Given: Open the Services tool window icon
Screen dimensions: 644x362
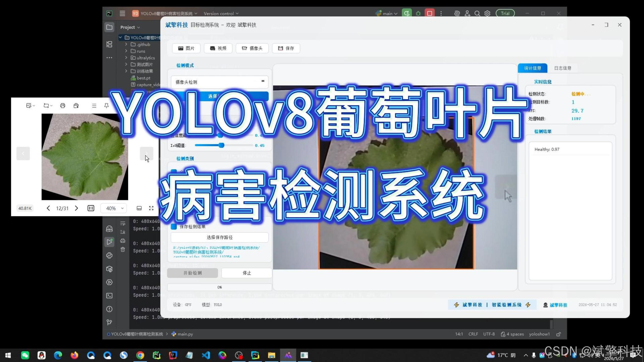Looking at the screenshot, I should (x=109, y=282).
